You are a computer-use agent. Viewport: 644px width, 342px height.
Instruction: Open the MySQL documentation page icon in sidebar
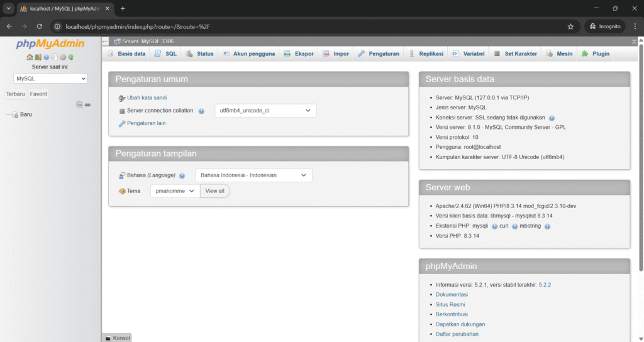[x=54, y=57]
